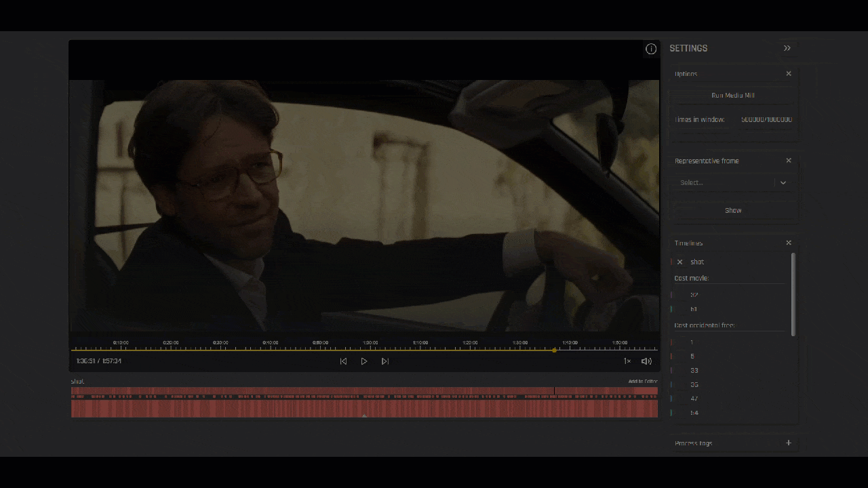The height and width of the screenshot is (488, 868).
Task: Skip to the next shot
Action: pos(385,361)
